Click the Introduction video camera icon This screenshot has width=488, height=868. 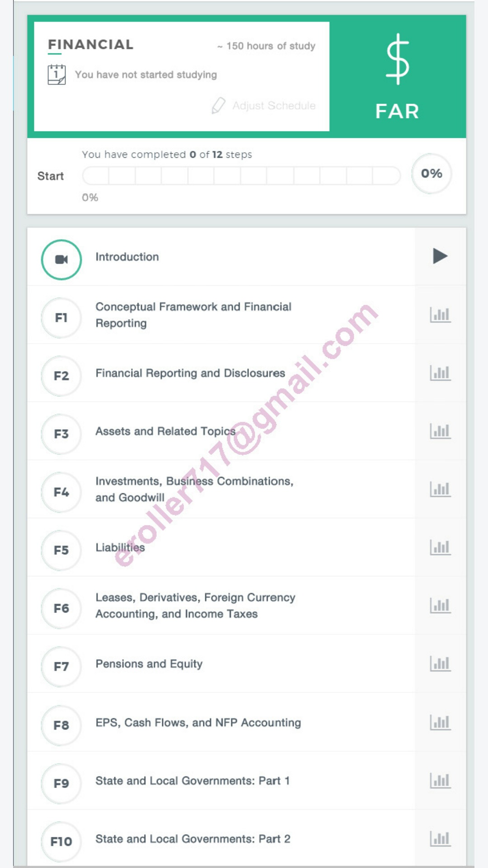pos(61,259)
